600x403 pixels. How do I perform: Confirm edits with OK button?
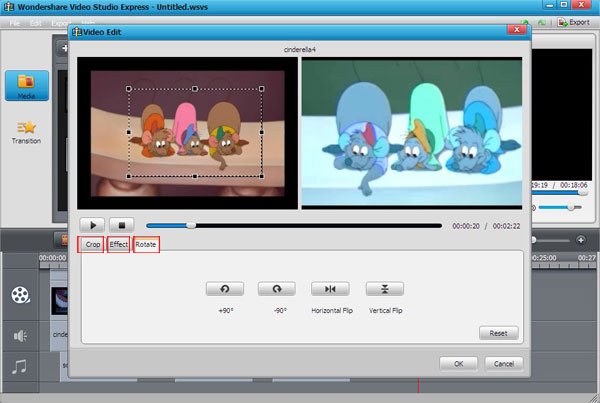[458, 362]
